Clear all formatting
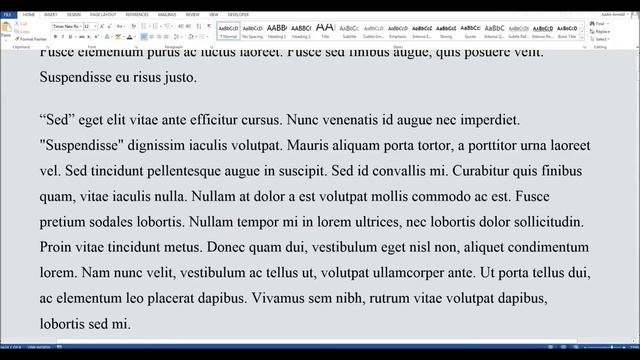 (133, 26)
